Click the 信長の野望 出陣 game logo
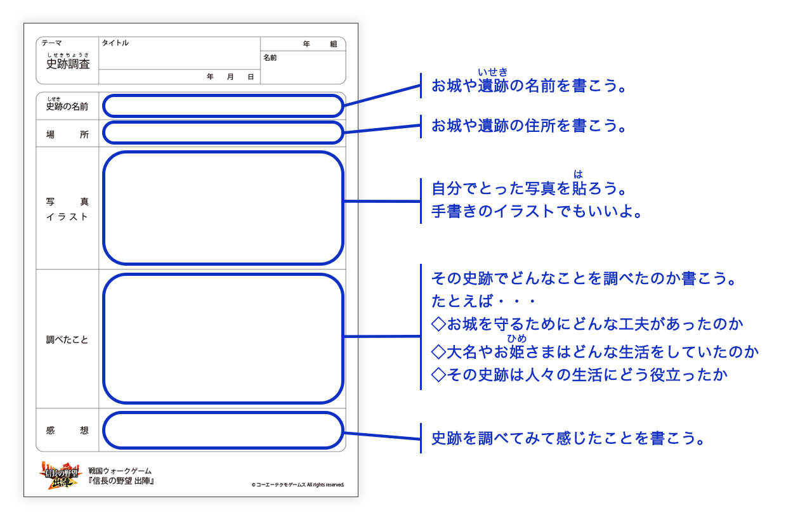Viewport: 812px width, 520px height. 62,475
